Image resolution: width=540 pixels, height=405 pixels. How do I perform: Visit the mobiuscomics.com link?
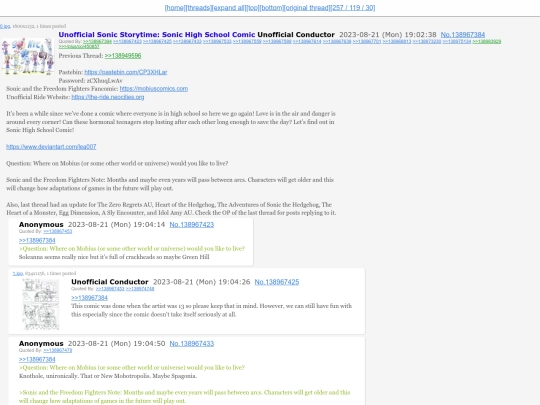point(154,89)
